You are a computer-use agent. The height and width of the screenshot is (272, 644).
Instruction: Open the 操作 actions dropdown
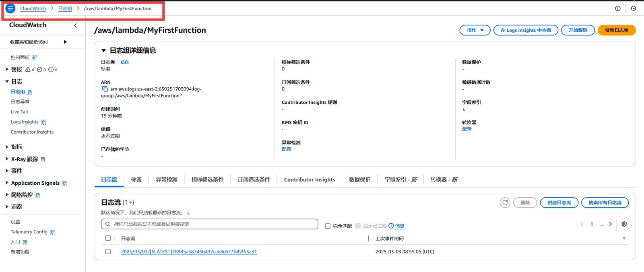tap(475, 30)
